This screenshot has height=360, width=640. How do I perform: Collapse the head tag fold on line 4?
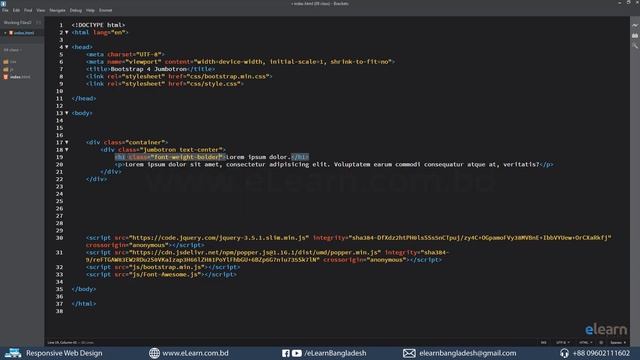pos(67,47)
